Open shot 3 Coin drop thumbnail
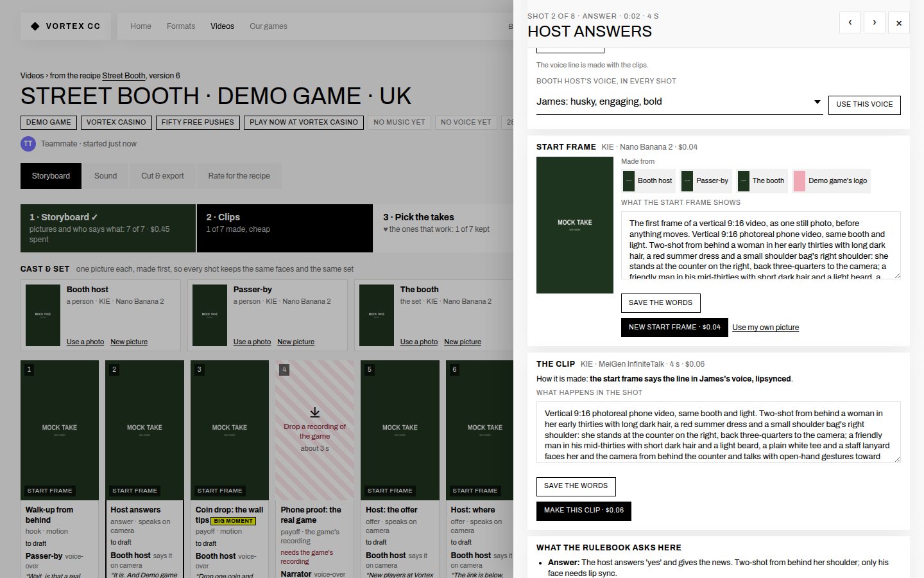 click(x=230, y=430)
